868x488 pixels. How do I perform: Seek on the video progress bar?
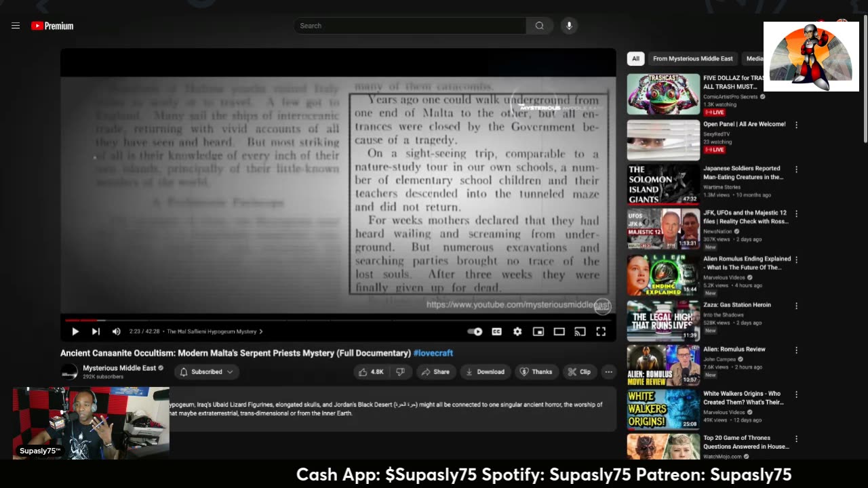(338, 320)
